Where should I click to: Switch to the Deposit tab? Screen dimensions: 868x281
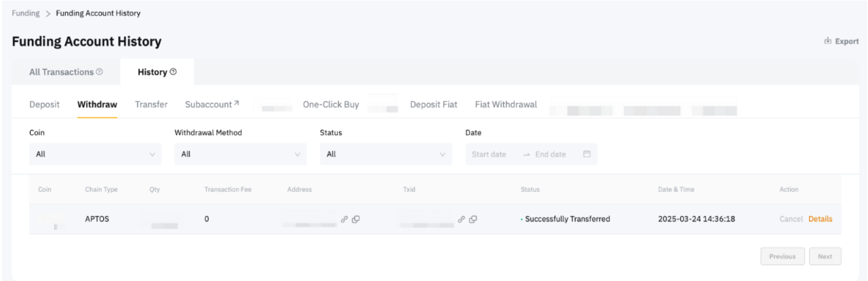[44, 105]
